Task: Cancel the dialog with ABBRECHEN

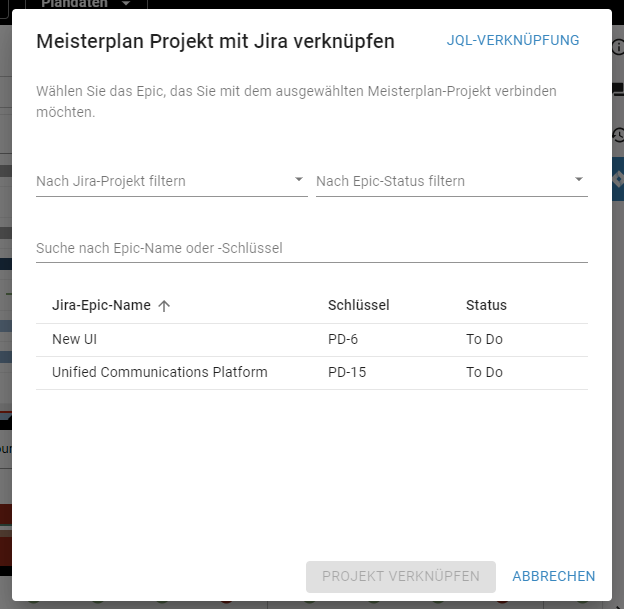Action: coord(554,576)
